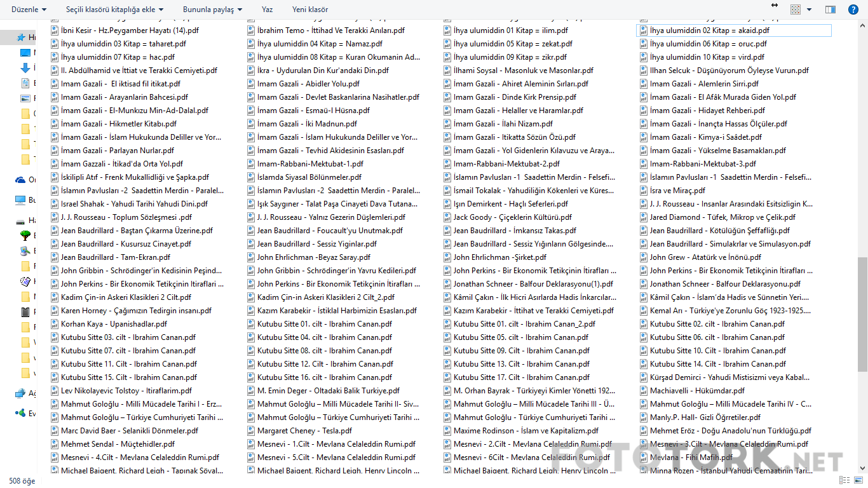Image resolution: width=868 pixels, height=488 pixels.
Task: Open the Düzenle menu
Action: [29, 10]
